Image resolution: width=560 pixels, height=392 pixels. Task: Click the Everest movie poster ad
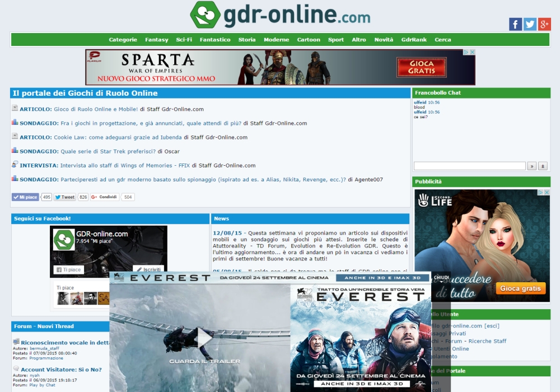pos(361,338)
